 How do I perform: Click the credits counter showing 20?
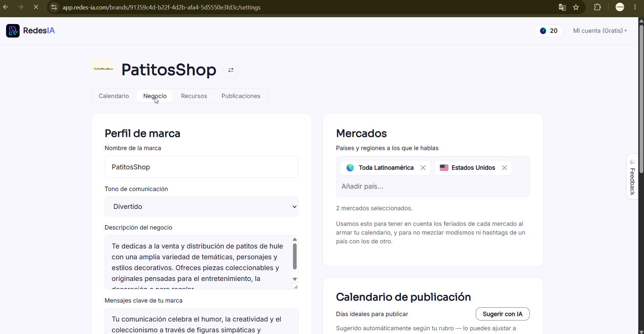point(549,31)
